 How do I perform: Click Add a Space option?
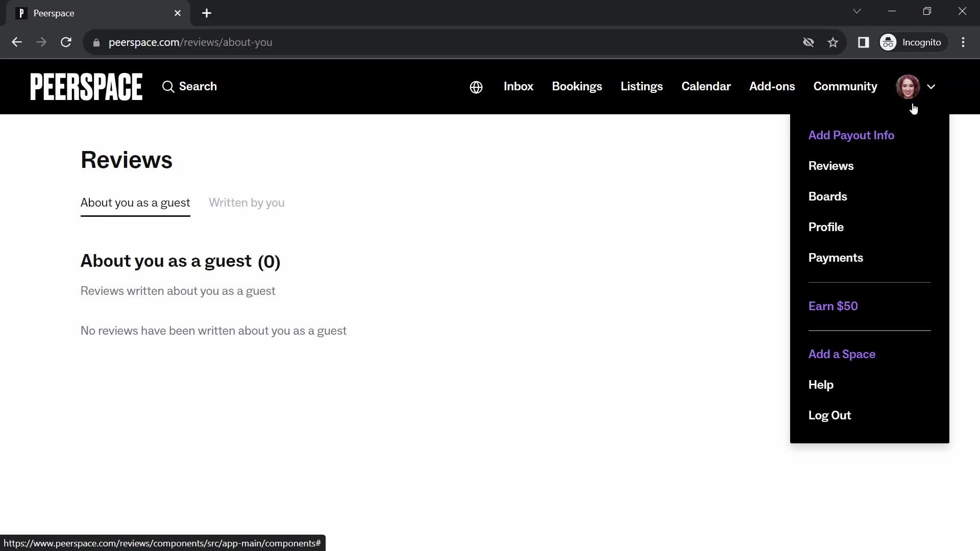842,354
